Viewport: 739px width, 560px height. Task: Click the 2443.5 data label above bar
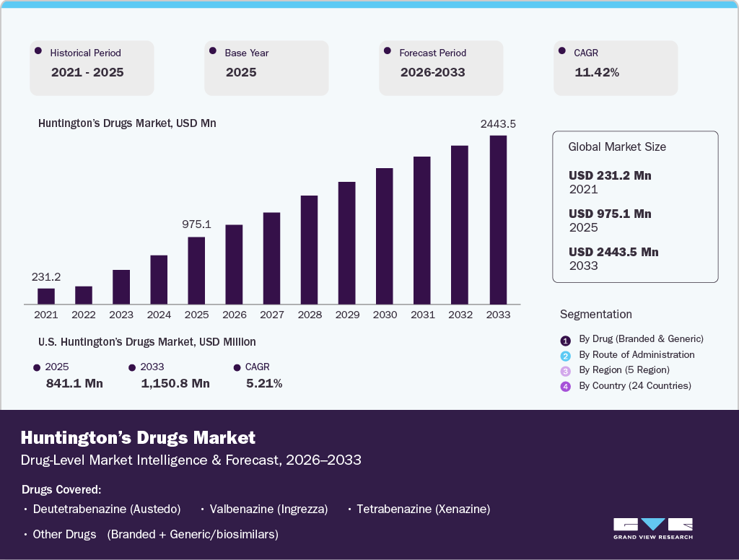(498, 124)
